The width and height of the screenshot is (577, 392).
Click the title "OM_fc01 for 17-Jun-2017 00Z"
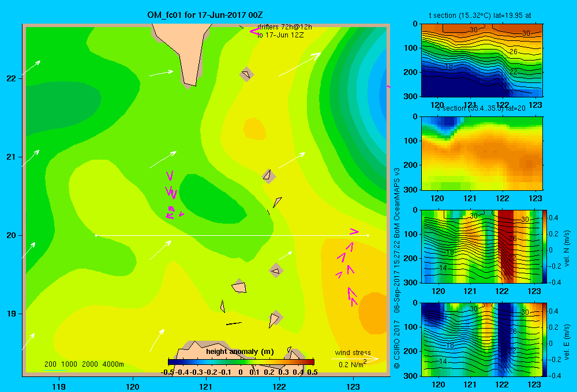pyautogui.click(x=205, y=15)
